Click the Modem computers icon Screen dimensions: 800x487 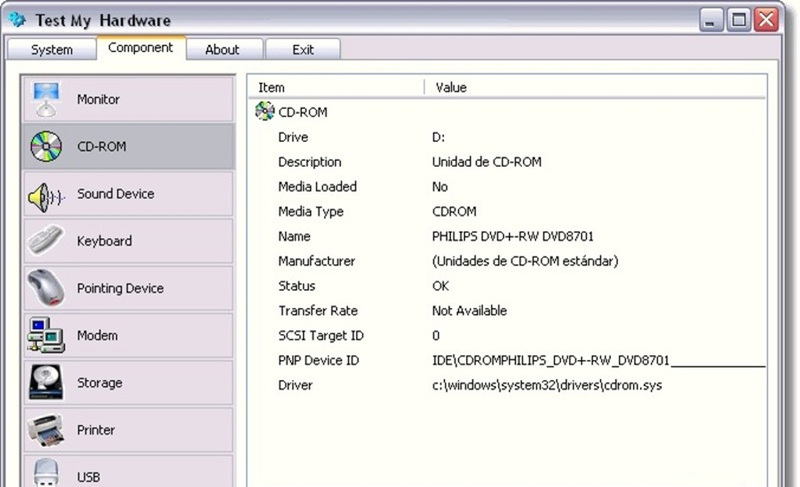coord(46,335)
